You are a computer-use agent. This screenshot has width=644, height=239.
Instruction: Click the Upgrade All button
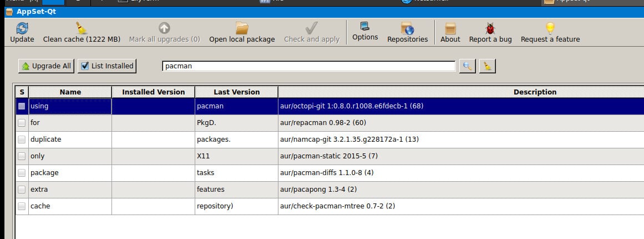pos(47,66)
